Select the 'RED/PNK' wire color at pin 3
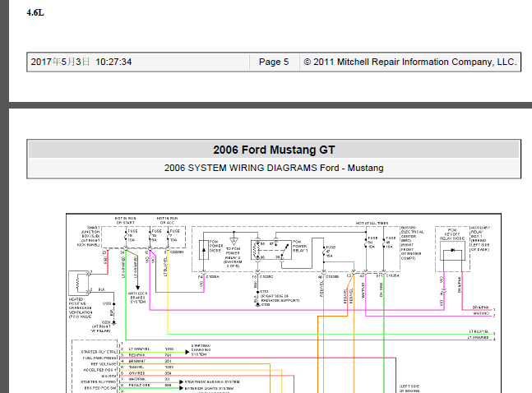 tap(136, 355)
